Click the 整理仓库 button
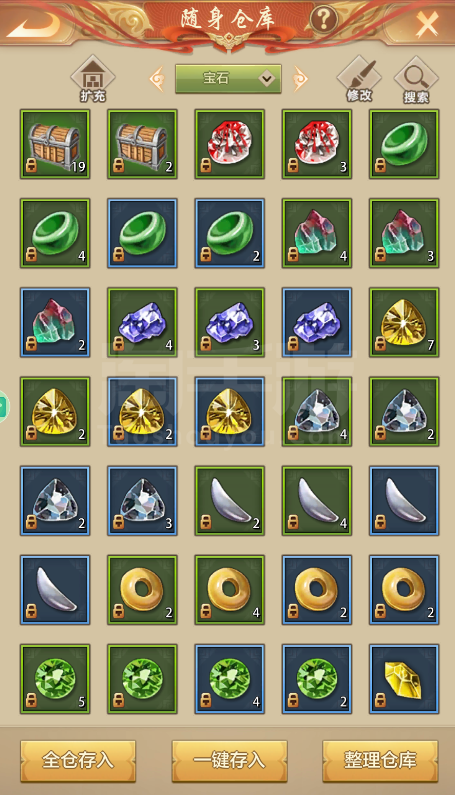This screenshot has height=795, width=455. click(380, 760)
